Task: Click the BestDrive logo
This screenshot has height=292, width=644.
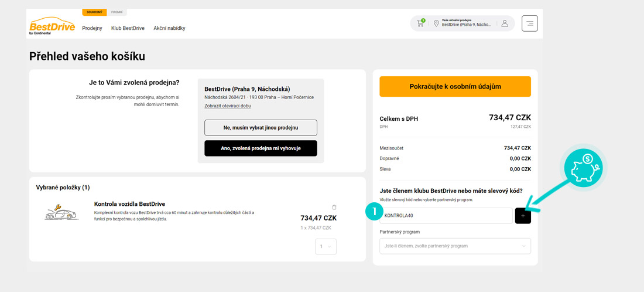Action: pyautogui.click(x=52, y=26)
